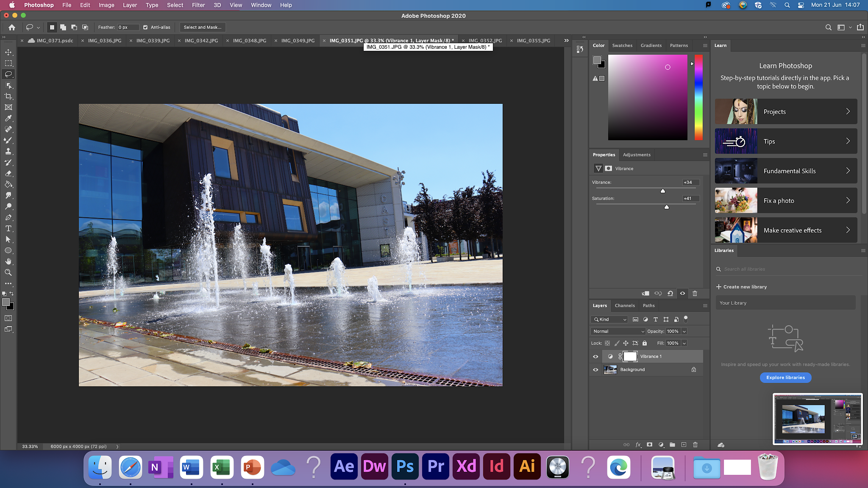Hide the Background layer visibility
Viewport: 868px width, 488px height.
click(x=595, y=370)
